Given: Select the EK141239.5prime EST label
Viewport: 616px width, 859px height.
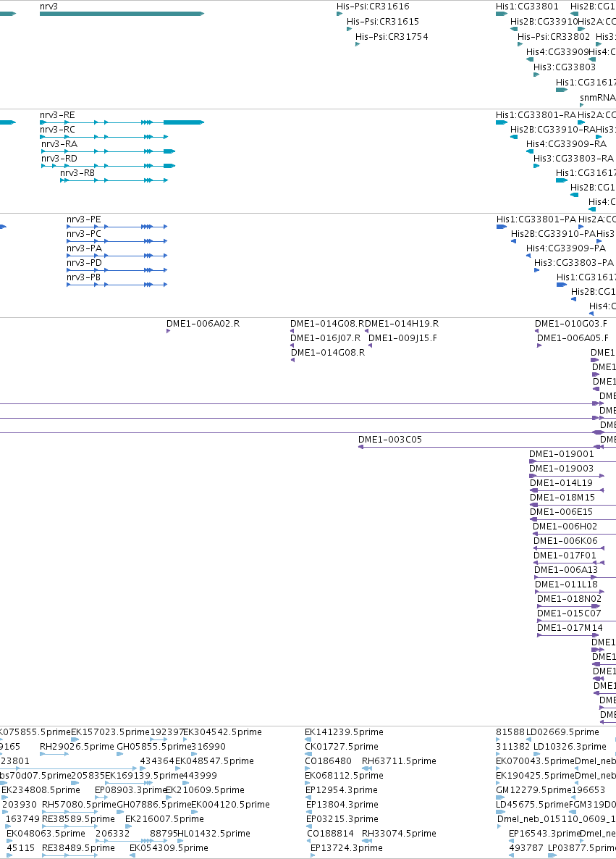Looking at the screenshot, I should (x=344, y=732).
